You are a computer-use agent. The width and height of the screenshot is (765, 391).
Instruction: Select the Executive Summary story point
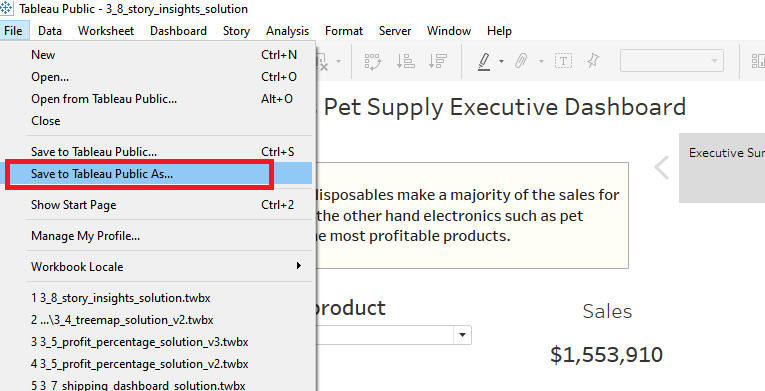pyautogui.click(x=722, y=167)
